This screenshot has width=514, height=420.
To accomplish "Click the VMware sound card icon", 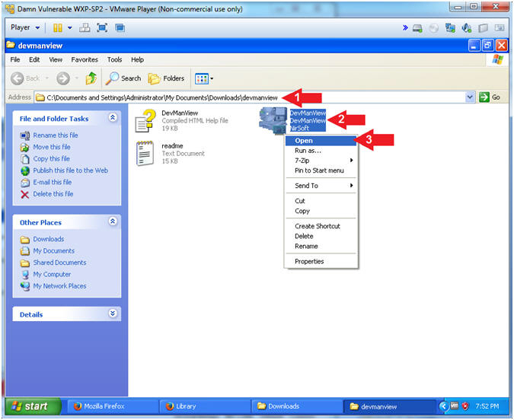I will pyautogui.click(x=467, y=28).
